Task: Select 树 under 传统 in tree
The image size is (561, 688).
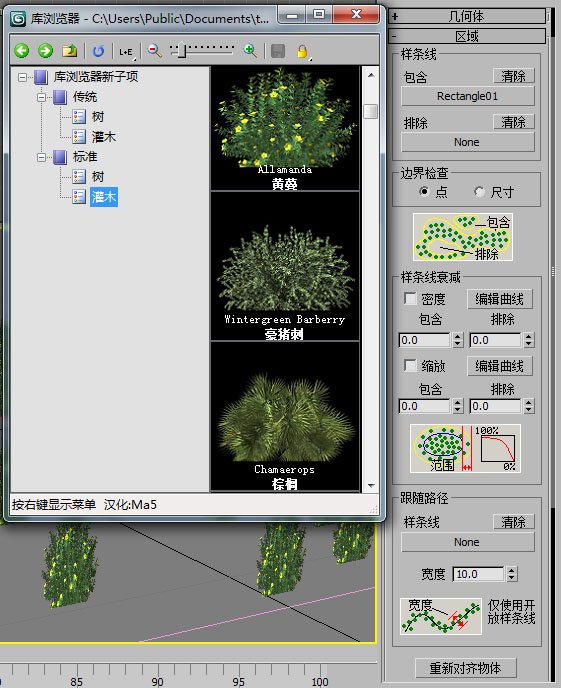Action: pos(98,117)
